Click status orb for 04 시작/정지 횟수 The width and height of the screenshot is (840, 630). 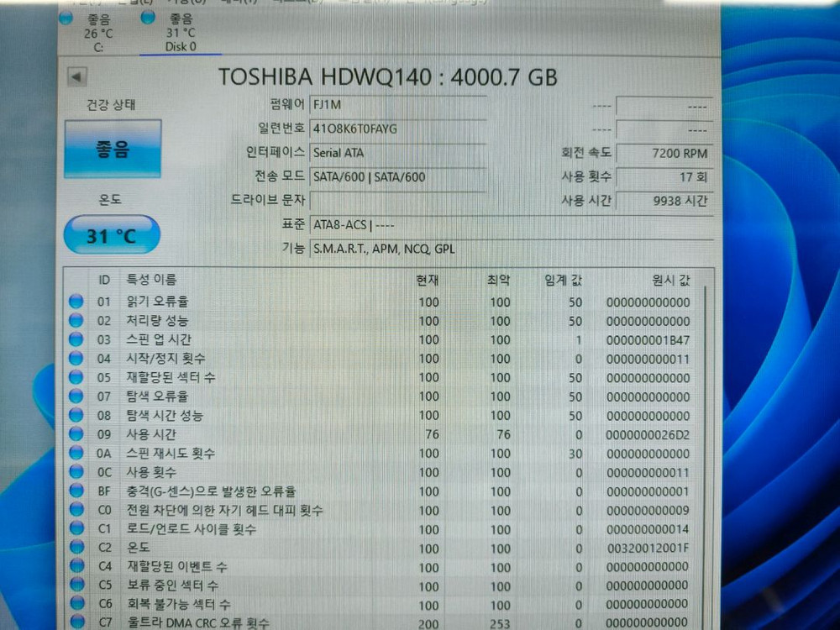pyautogui.click(x=76, y=358)
